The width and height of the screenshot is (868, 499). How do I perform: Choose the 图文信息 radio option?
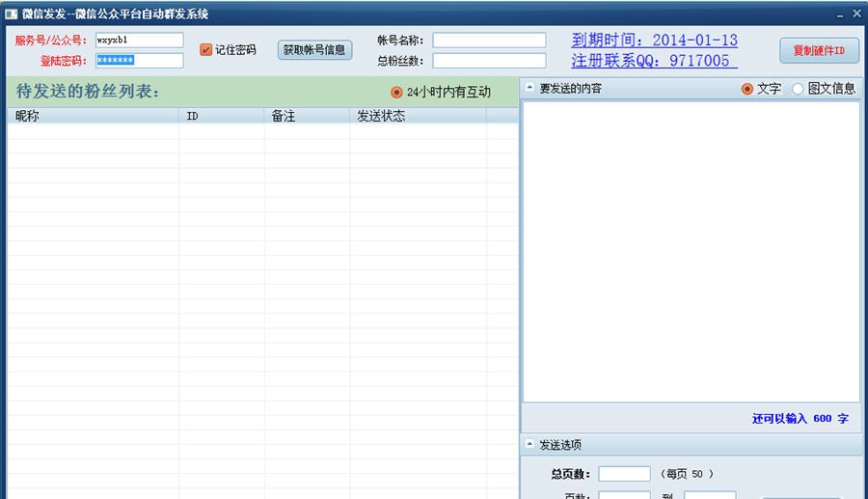(x=798, y=89)
